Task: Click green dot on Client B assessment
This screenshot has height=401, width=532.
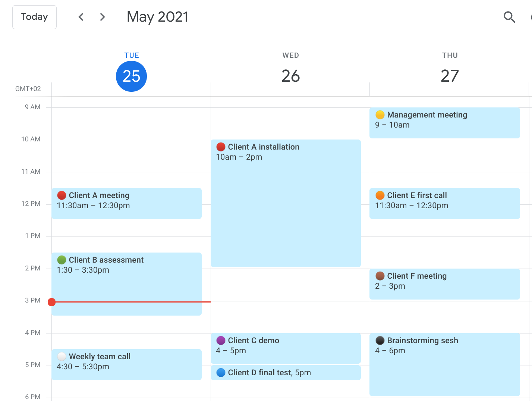Action: click(62, 260)
